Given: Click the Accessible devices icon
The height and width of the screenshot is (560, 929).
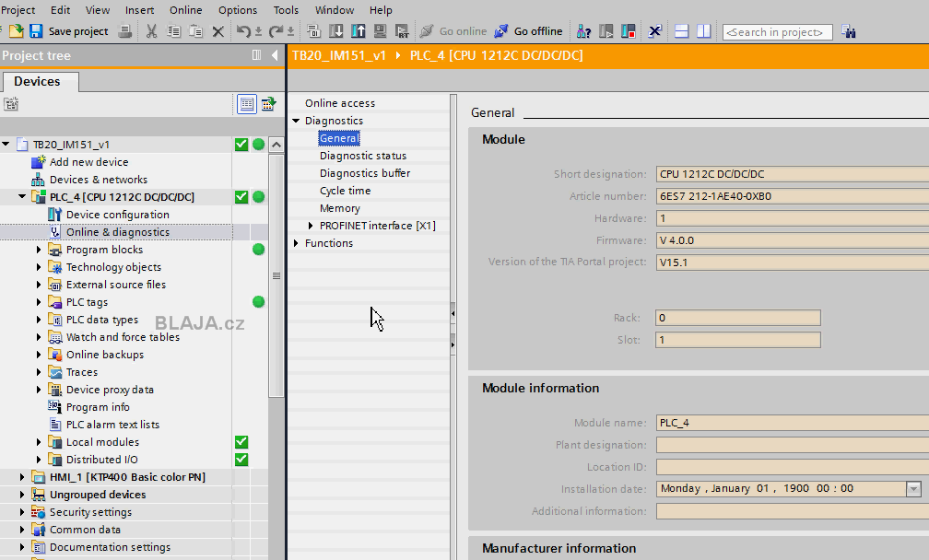Looking at the screenshot, I should point(583,30).
